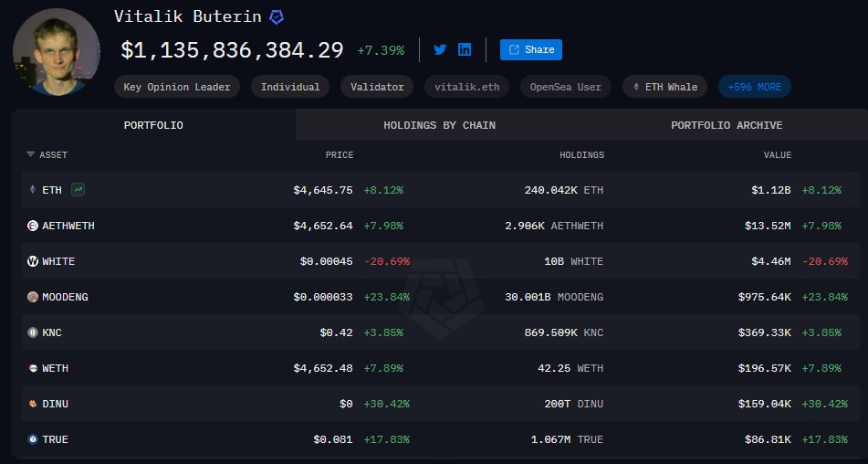Click the ETH token logo

[33, 190]
